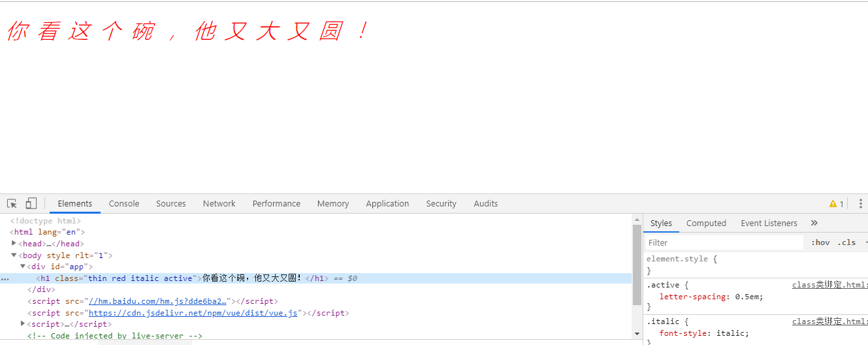Viewport: 868px width, 345px height.
Task: Select the html lang="en" row
Action: tap(47, 232)
